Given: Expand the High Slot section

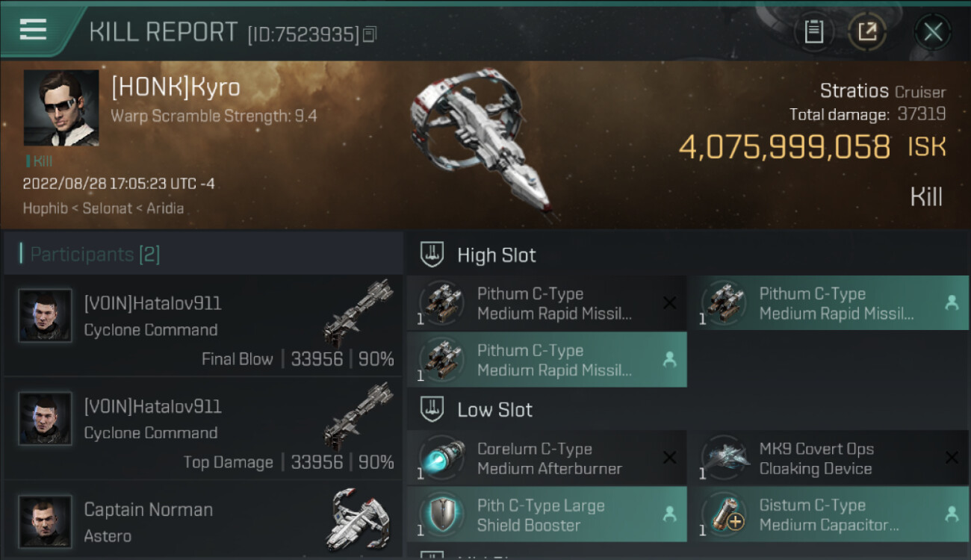Looking at the screenshot, I should click(497, 255).
